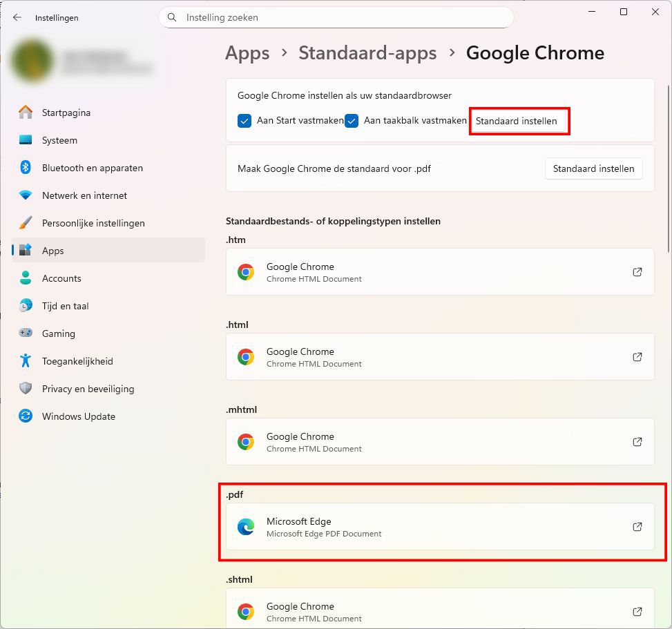This screenshot has height=629, width=672.
Task: Open Gaming settings
Action: click(58, 333)
